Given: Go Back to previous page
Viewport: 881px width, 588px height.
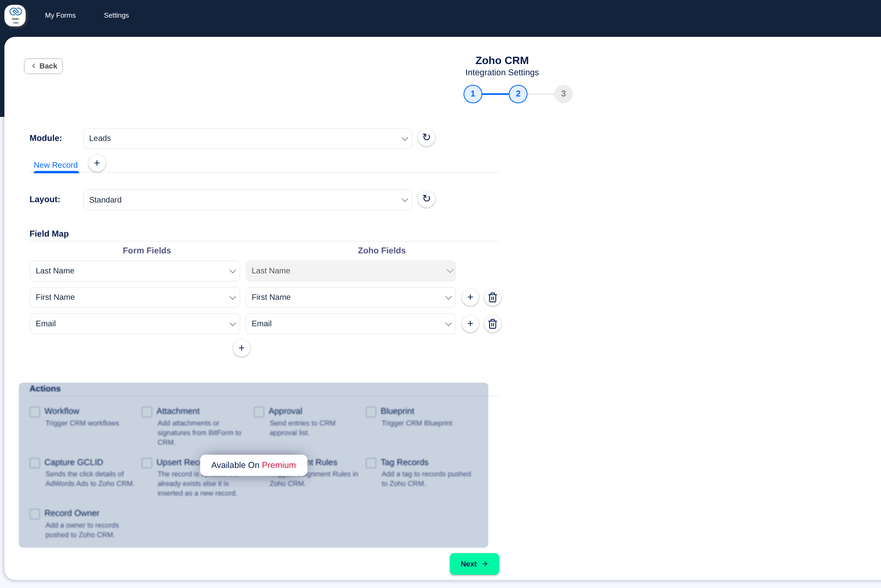Looking at the screenshot, I should (x=44, y=66).
